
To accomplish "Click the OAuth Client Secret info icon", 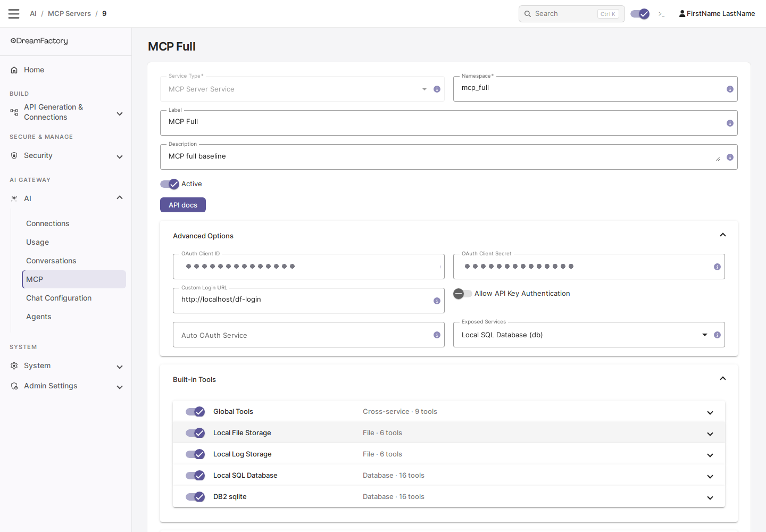I will (717, 267).
